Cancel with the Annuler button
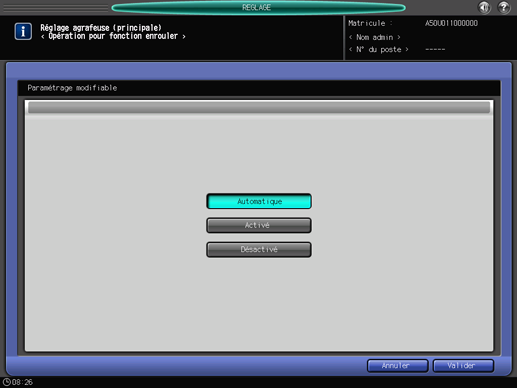 click(397, 366)
